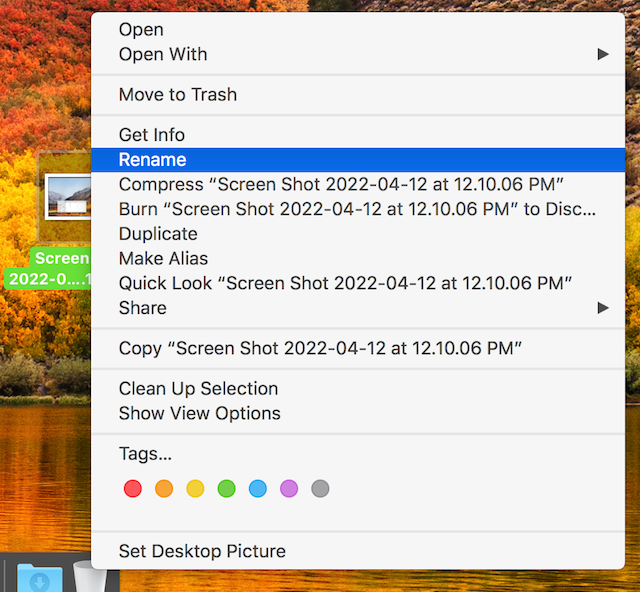
Task: Apply the yellow tag color
Action: 195,489
